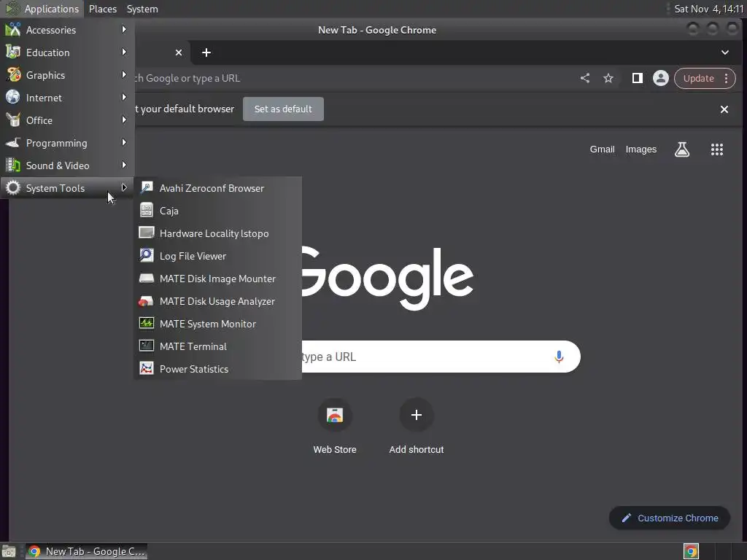Viewport: 747px width, 560px height.
Task: Expand the arrow beside Education
Action: click(124, 52)
